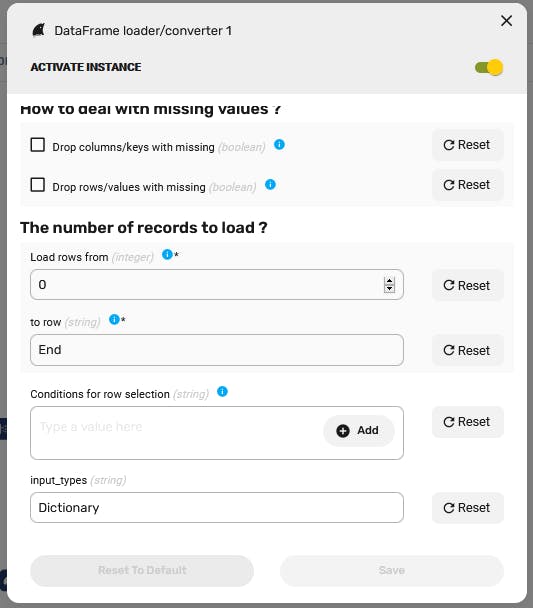Click info icon beside Load rows from
Image resolution: width=533 pixels, height=608 pixels.
[x=167, y=254]
